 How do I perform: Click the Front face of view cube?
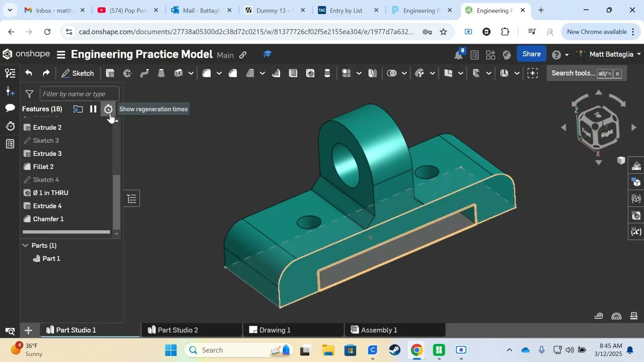pos(587,133)
